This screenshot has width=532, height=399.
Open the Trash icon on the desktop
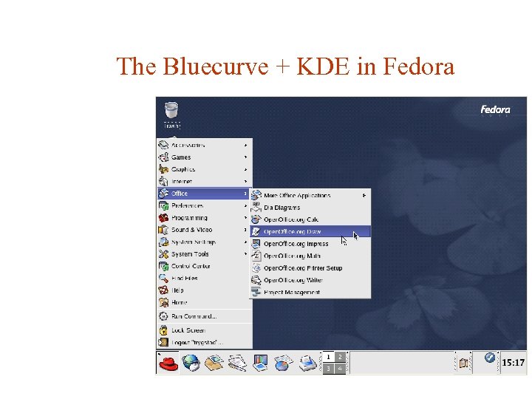click(171, 111)
